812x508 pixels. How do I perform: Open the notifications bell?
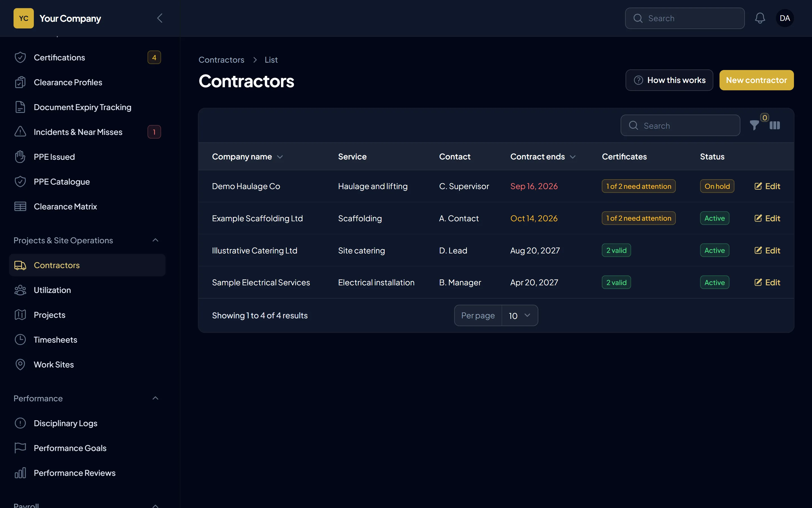tap(760, 18)
